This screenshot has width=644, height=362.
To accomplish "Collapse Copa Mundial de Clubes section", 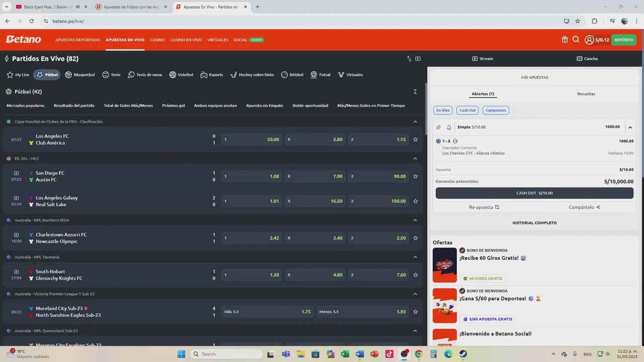I will (415, 122).
